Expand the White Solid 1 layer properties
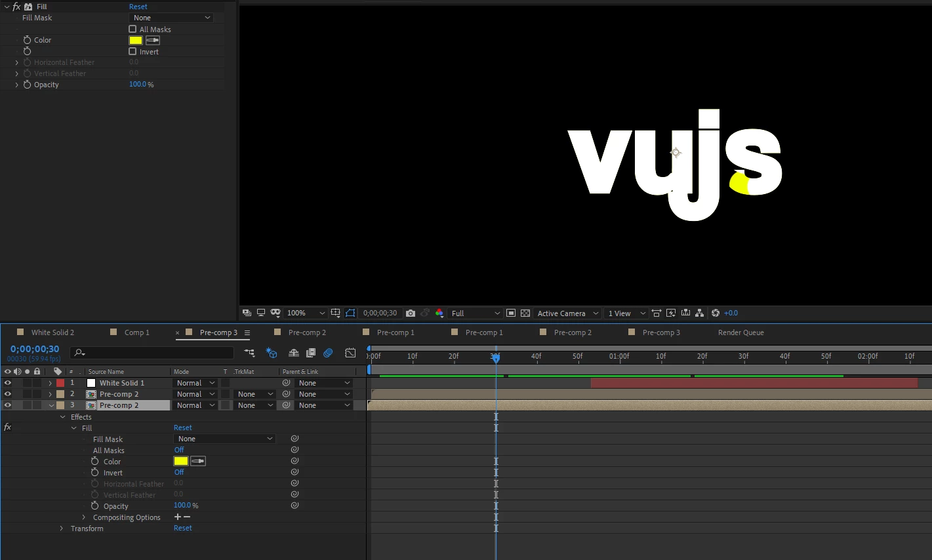Viewport: 932px width, 560px height. (51, 383)
